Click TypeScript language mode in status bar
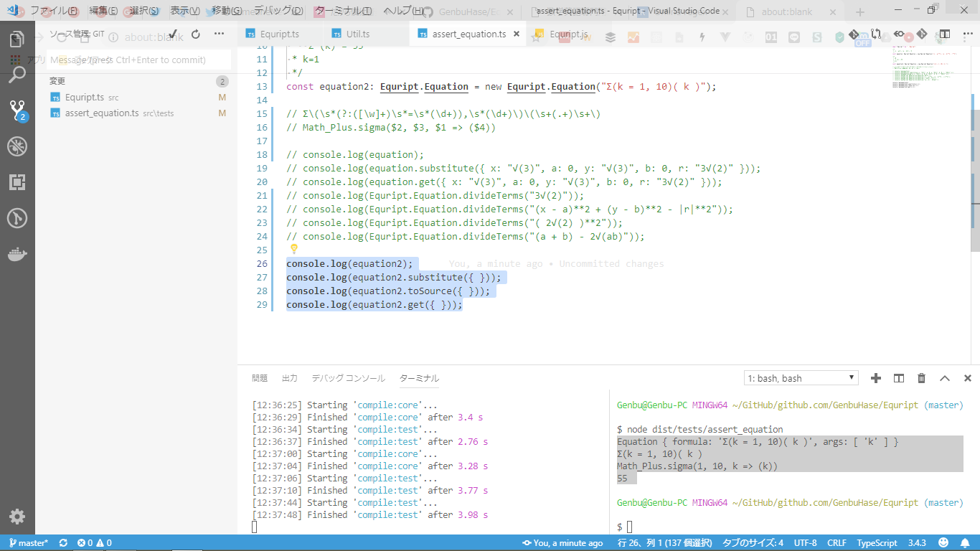Screen dimensions: 980x551 [x=877, y=543]
